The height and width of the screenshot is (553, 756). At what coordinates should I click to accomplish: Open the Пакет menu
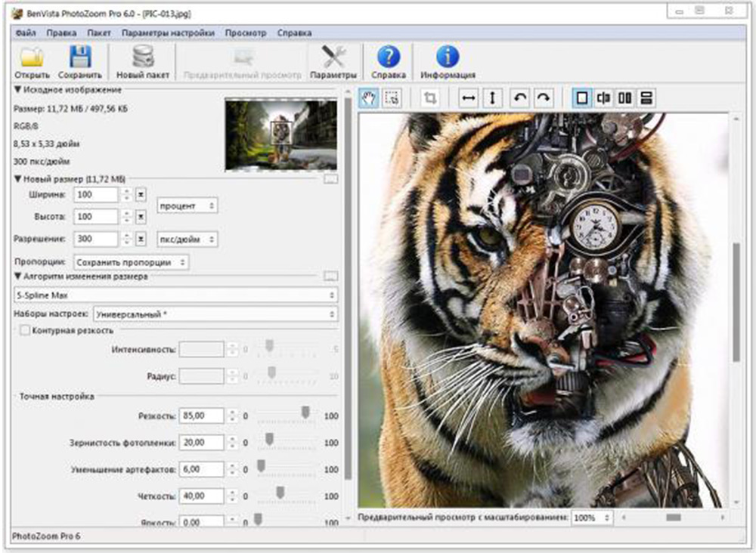tap(99, 32)
